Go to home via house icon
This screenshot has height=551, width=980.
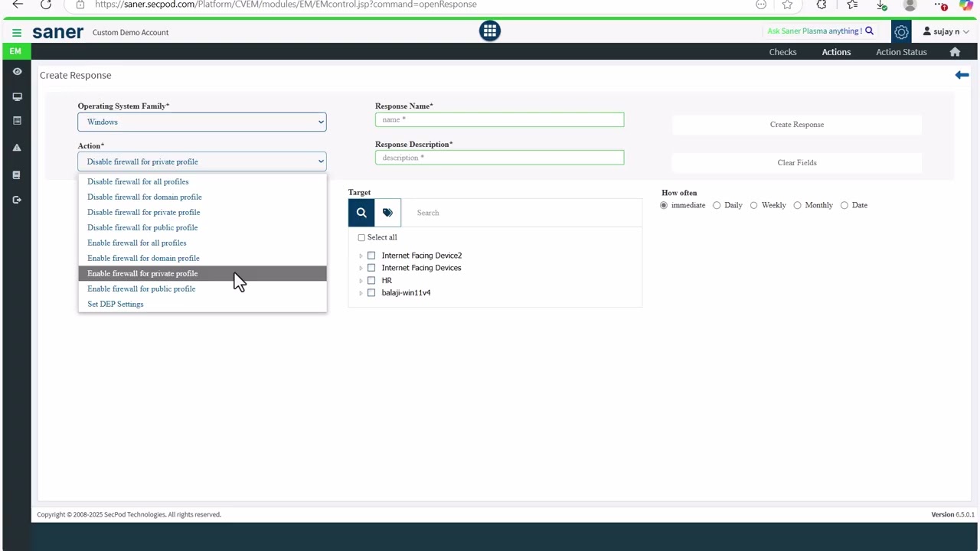(955, 52)
